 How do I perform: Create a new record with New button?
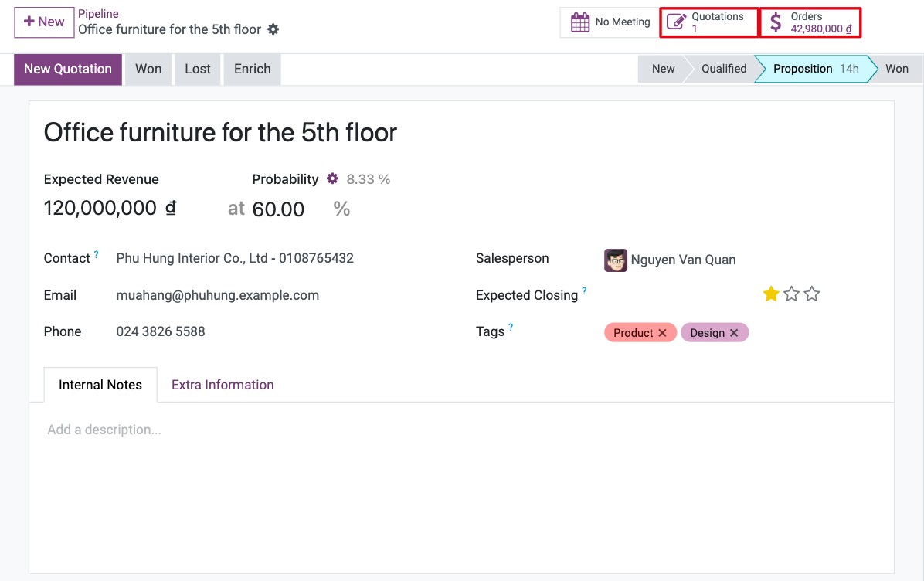click(44, 22)
